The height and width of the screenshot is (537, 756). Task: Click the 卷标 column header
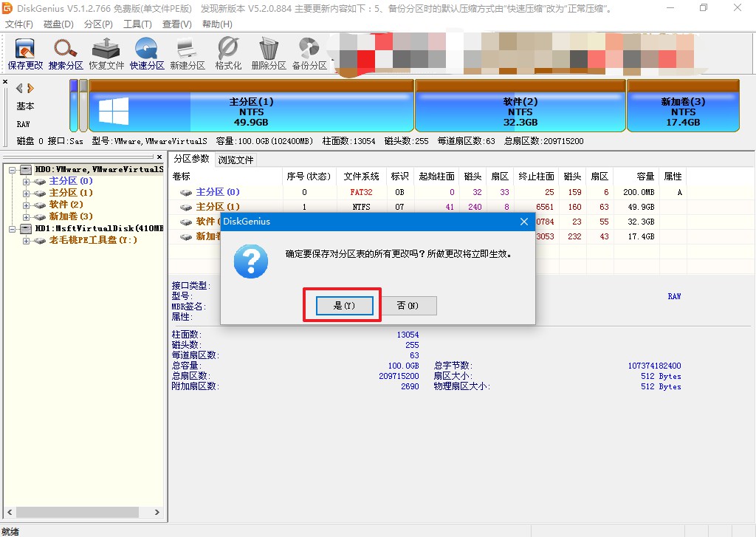coord(225,176)
